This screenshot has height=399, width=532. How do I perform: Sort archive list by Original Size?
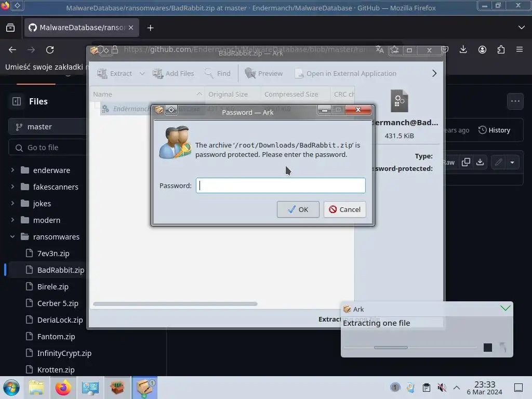233,95
